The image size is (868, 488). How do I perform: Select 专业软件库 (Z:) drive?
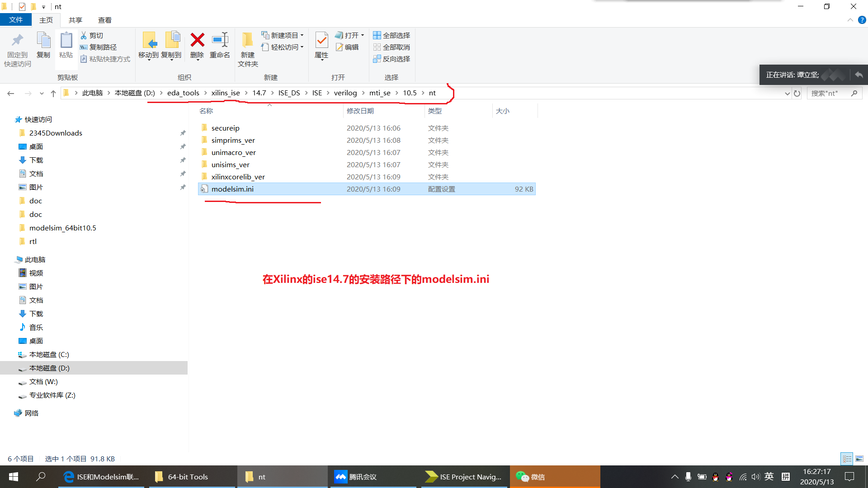(52, 395)
